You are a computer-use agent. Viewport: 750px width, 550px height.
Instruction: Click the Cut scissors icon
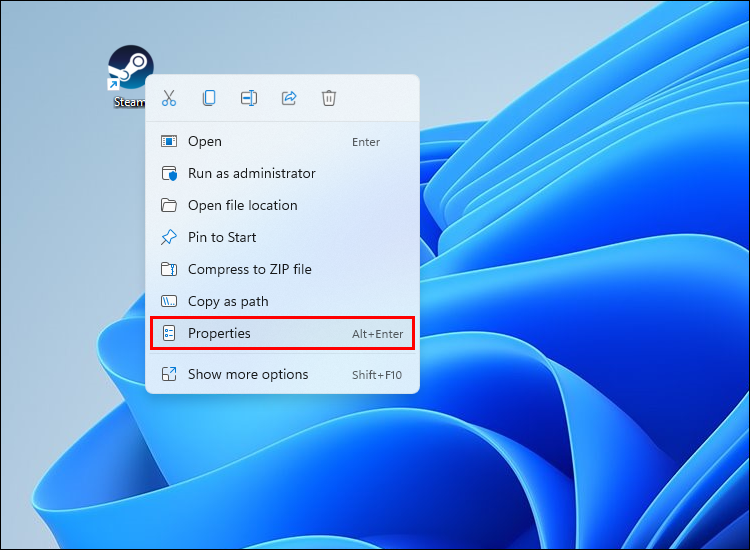click(169, 98)
